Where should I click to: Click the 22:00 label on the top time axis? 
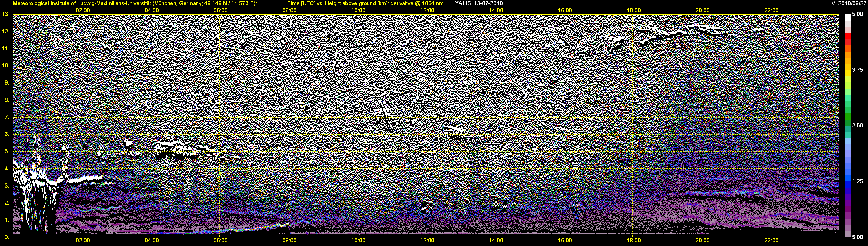[771, 10]
